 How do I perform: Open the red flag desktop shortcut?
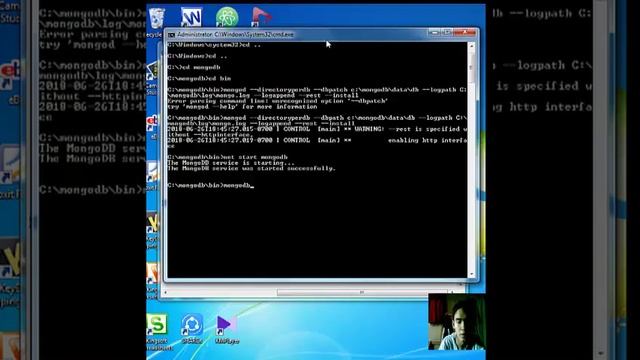261,17
